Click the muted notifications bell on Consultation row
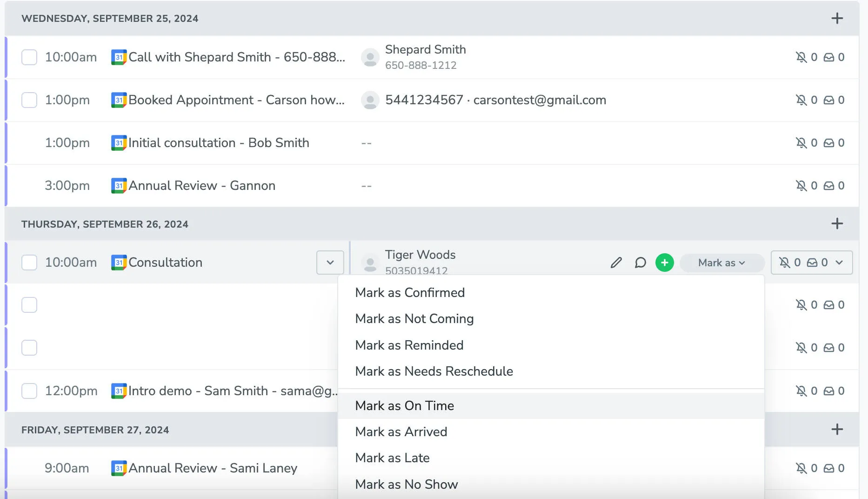The height and width of the screenshot is (499, 868). point(784,262)
